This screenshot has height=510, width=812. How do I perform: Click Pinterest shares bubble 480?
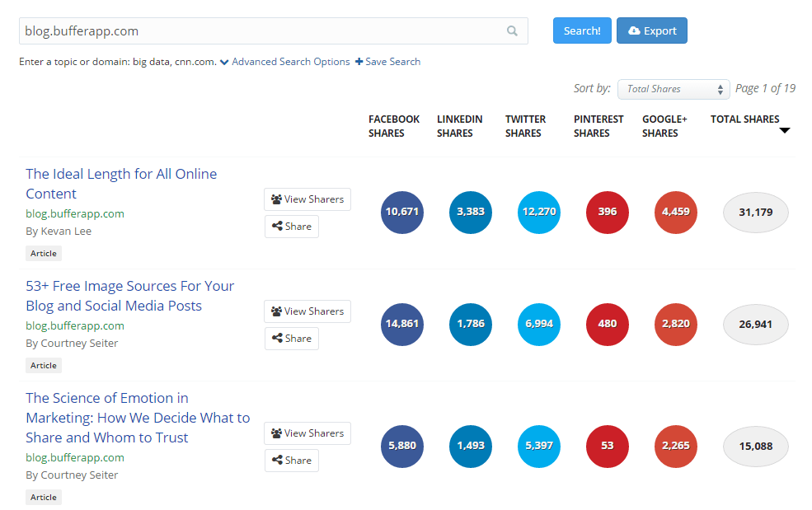click(x=608, y=324)
